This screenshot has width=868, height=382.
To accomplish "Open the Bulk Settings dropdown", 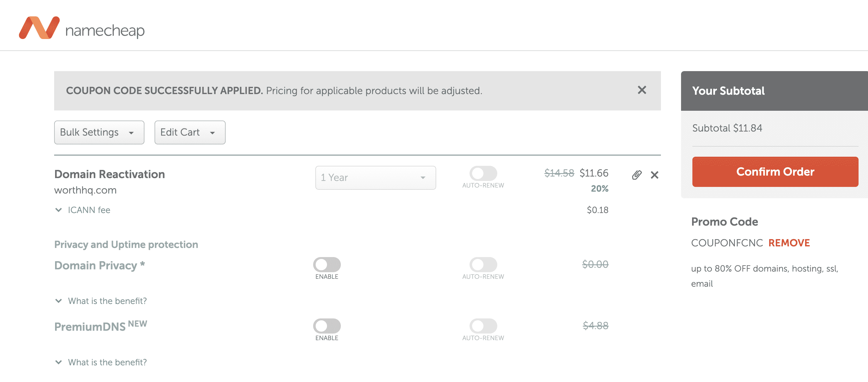I will point(99,132).
